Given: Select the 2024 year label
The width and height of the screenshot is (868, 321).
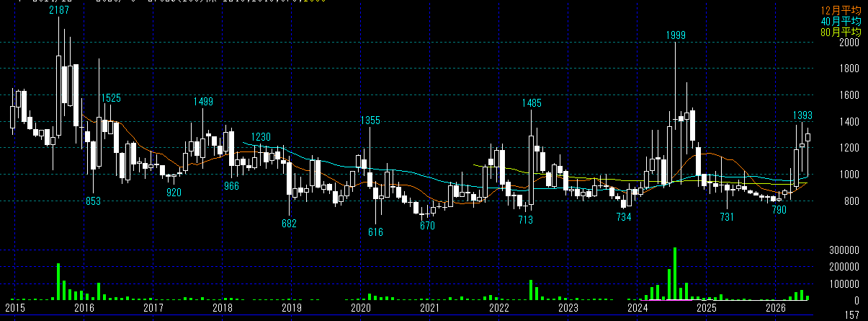Looking at the screenshot, I should 637,308.
